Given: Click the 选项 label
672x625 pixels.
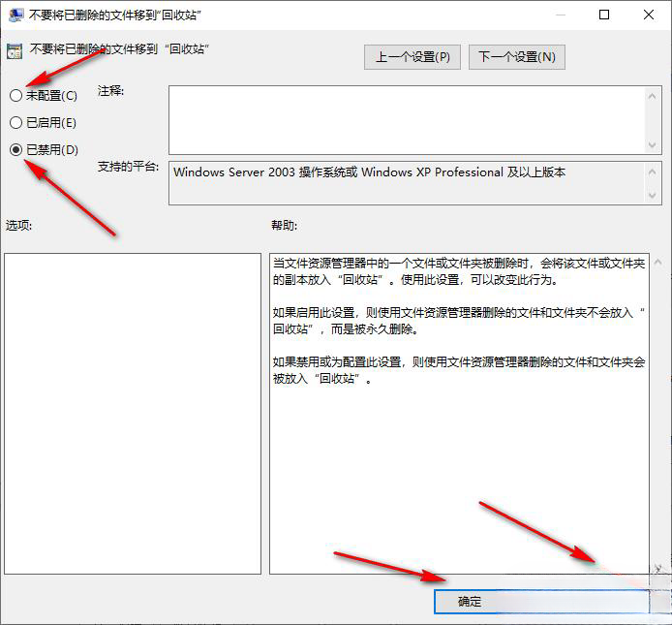Looking at the screenshot, I should (18, 225).
